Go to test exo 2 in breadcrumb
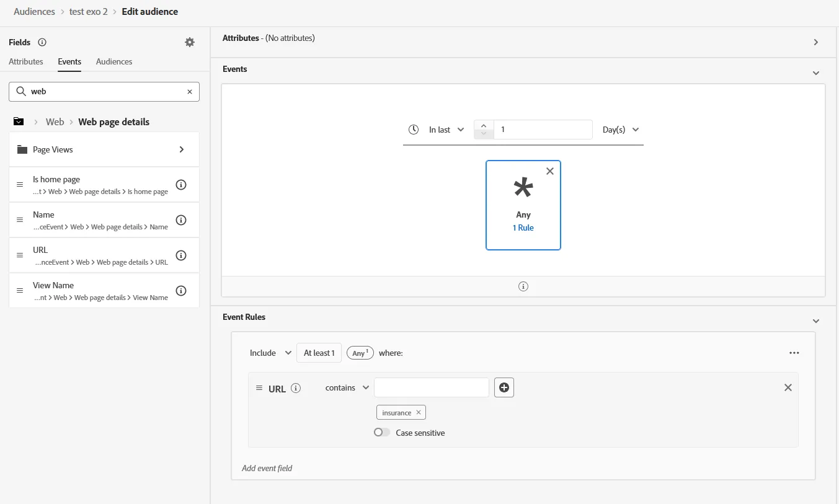 [x=89, y=11]
